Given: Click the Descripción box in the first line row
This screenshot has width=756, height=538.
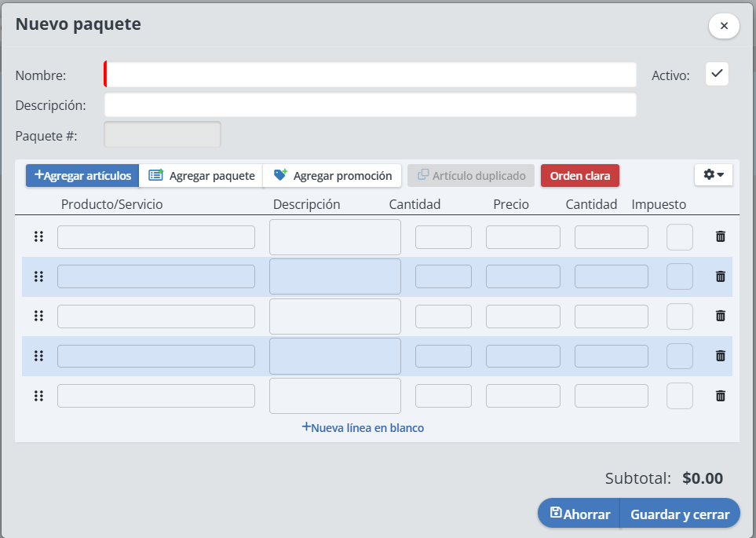Looking at the screenshot, I should 335,237.
